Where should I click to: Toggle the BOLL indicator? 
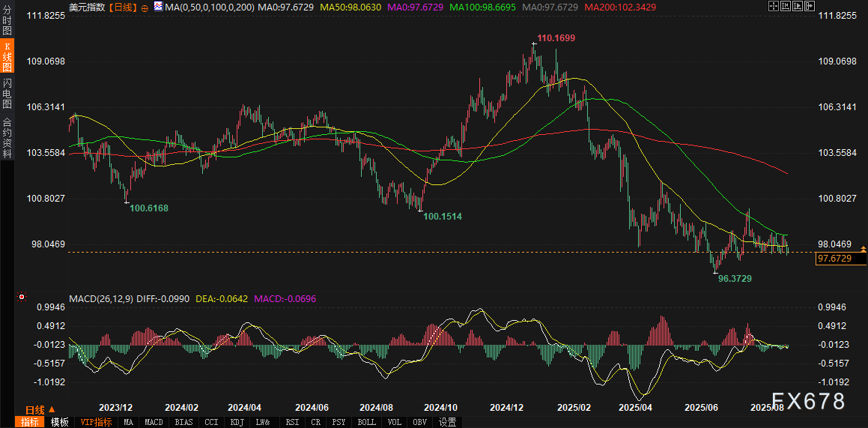tap(367, 422)
